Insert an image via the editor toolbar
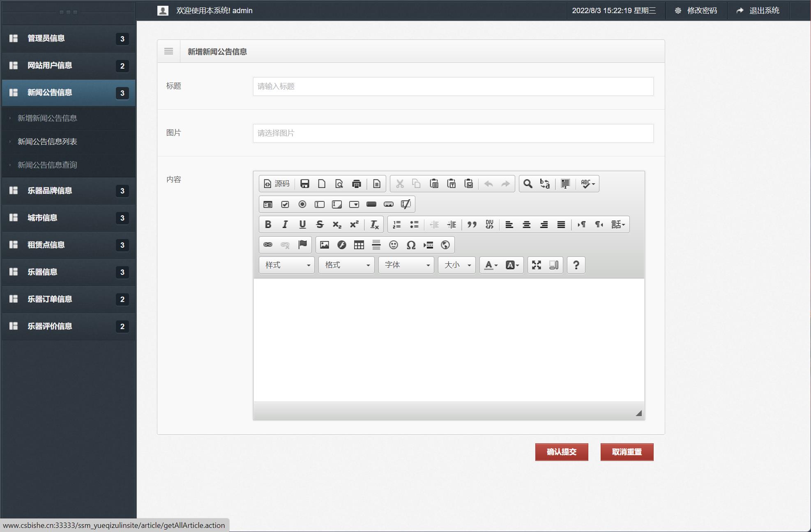Image resolution: width=811 pixels, height=532 pixels. 324,245
